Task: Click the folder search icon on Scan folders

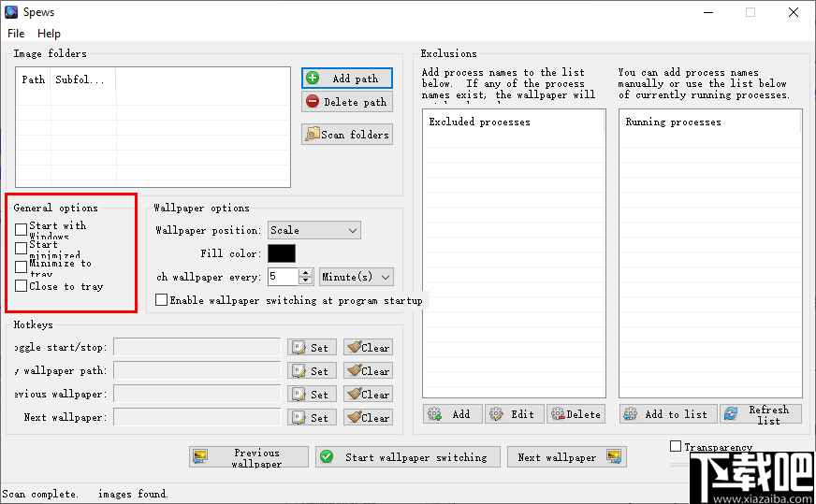Action: pos(313,135)
